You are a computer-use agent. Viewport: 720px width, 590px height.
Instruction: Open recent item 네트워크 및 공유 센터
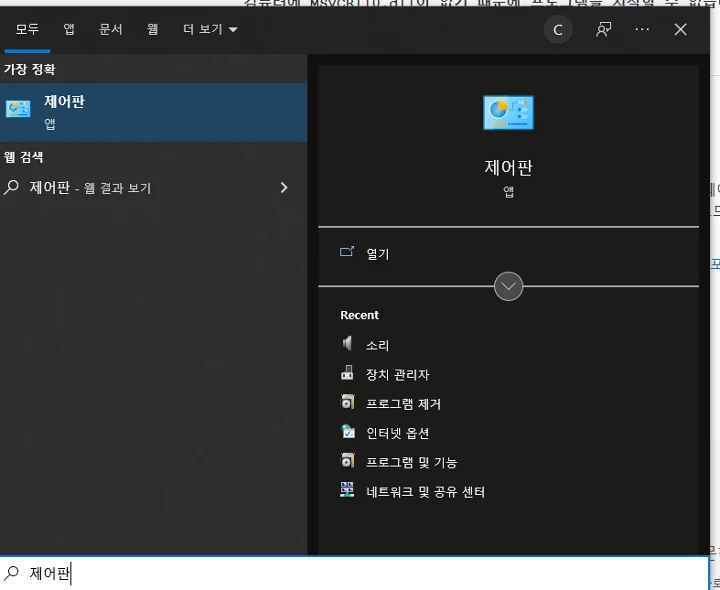coord(425,492)
